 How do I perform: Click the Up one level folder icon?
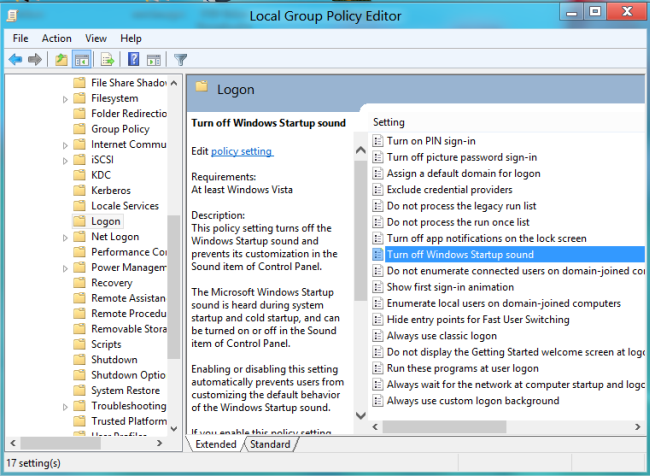pos(61,60)
